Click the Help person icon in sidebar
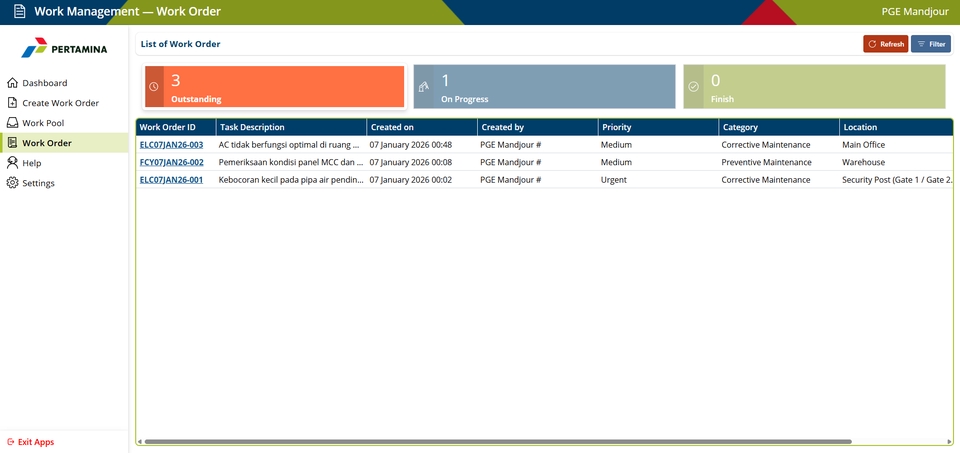The height and width of the screenshot is (453, 960). (x=12, y=163)
